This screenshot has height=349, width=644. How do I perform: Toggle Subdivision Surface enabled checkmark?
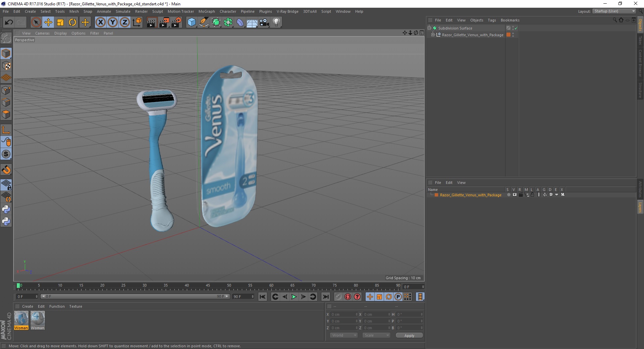516,28
